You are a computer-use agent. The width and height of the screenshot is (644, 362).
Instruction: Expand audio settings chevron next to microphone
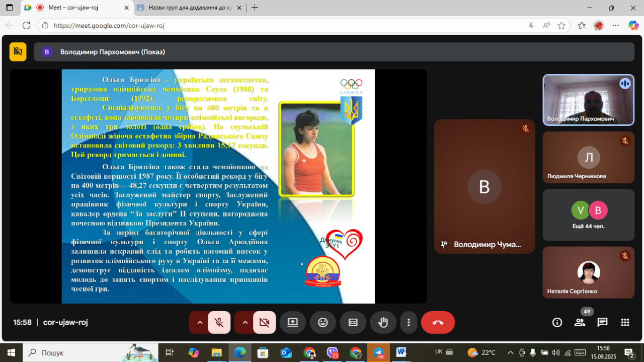tap(200, 323)
